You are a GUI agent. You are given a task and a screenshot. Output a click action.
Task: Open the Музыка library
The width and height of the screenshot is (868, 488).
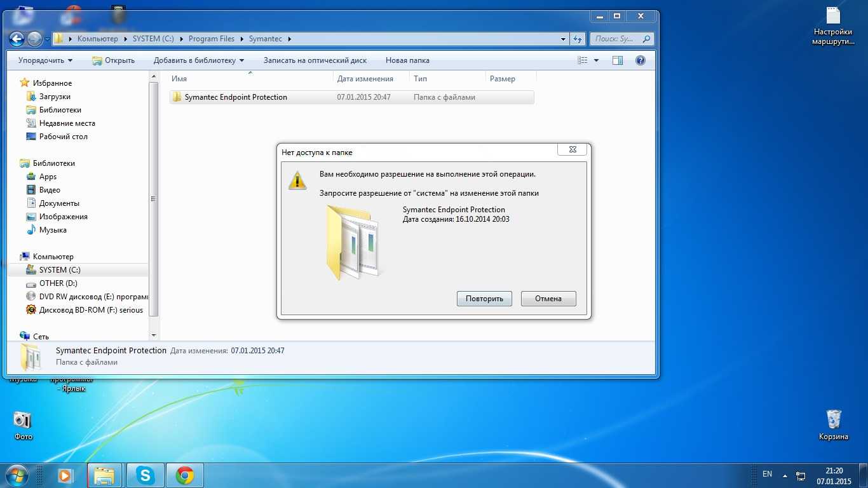pos(46,230)
